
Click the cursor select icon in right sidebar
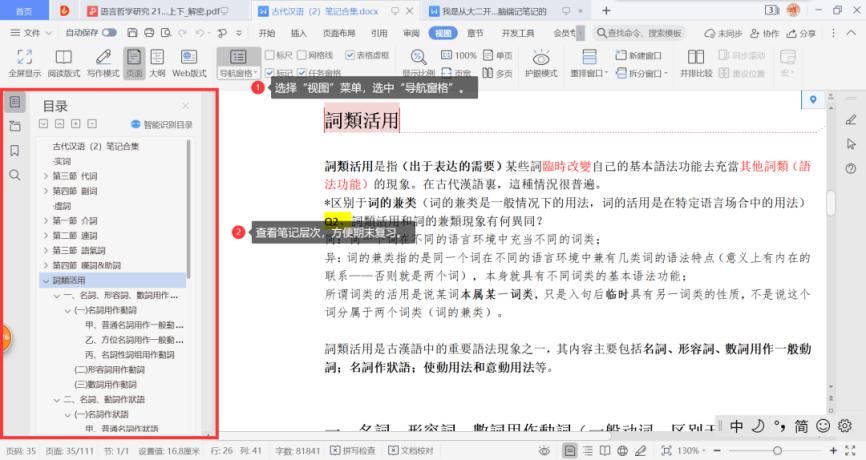pos(851,144)
